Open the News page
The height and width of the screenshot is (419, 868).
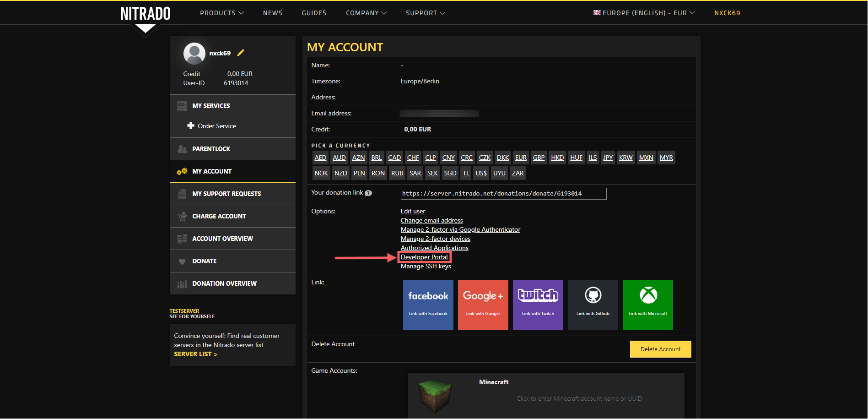(x=273, y=13)
